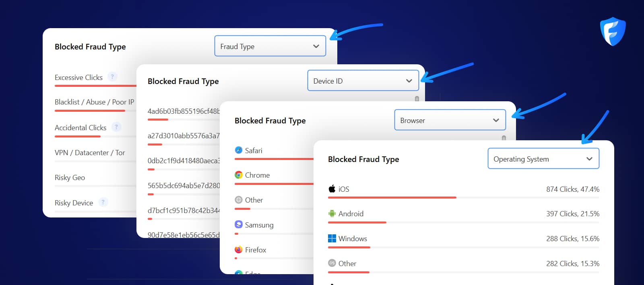The height and width of the screenshot is (285, 644).
Task: Select the VPN / Datacenter / Tor row
Action: tap(90, 153)
